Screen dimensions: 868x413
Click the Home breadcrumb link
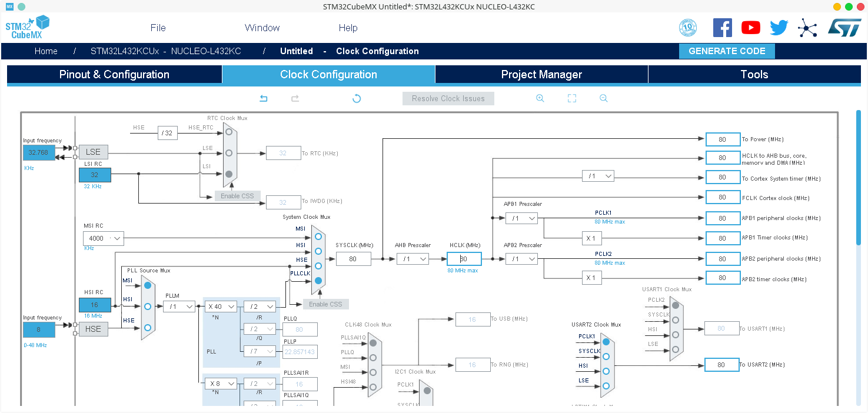pos(46,51)
